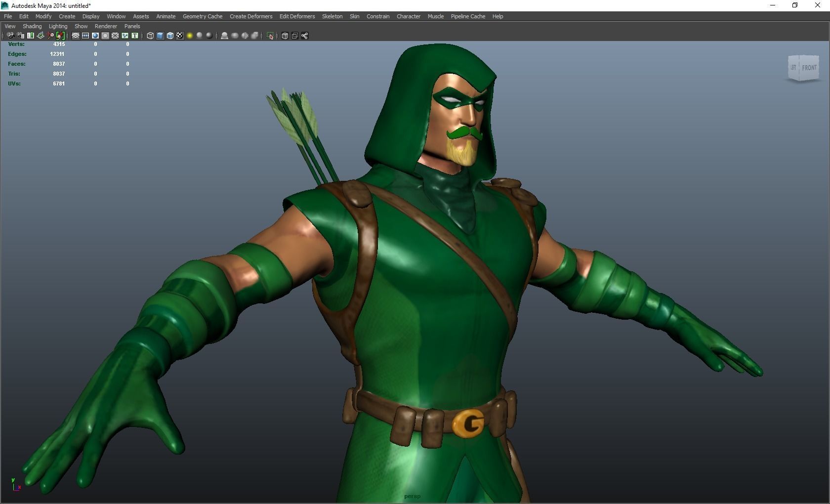Open the Skeleton menu
This screenshot has width=830, height=504.
[332, 16]
